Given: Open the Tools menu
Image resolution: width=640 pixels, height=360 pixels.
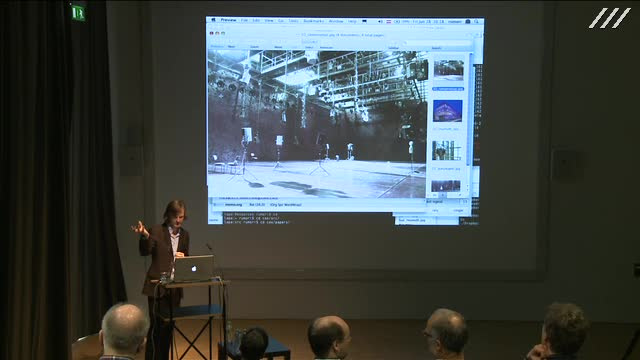Looking at the screenshot, I should (x=293, y=20).
